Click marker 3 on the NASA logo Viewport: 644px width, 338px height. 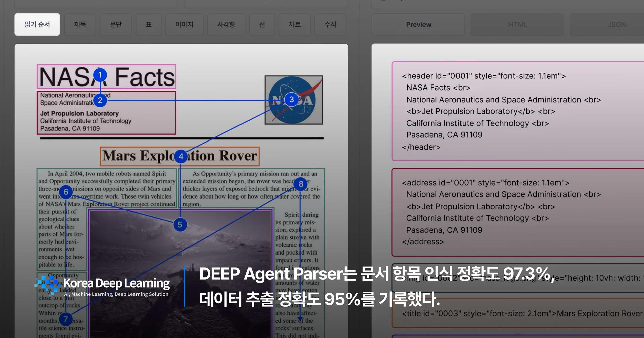(x=291, y=99)
